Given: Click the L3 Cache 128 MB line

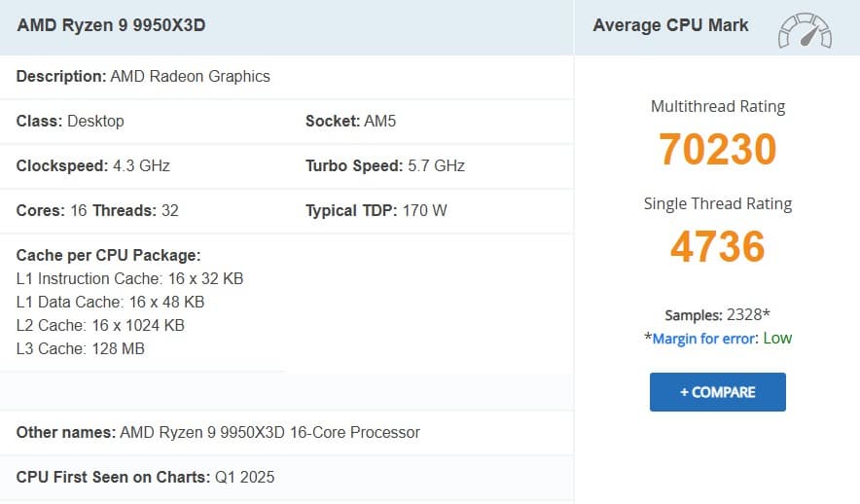Looking at the screenshot, I should 81,348.
